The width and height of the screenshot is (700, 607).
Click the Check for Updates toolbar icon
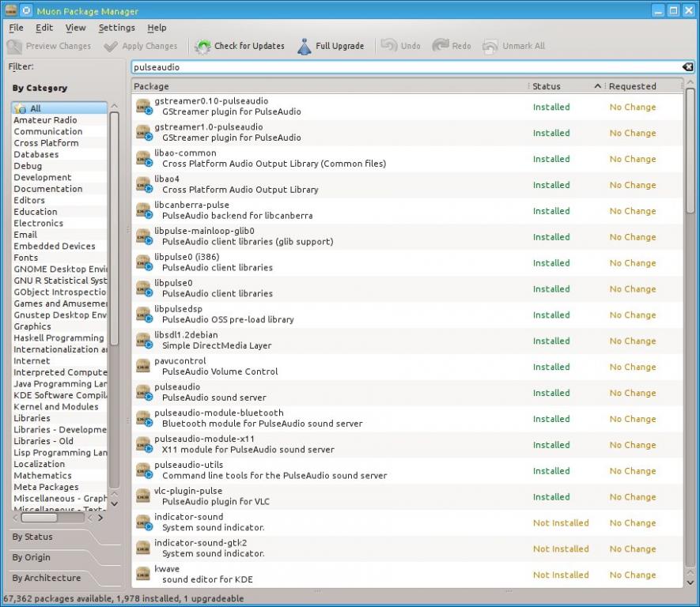(202, 46)
